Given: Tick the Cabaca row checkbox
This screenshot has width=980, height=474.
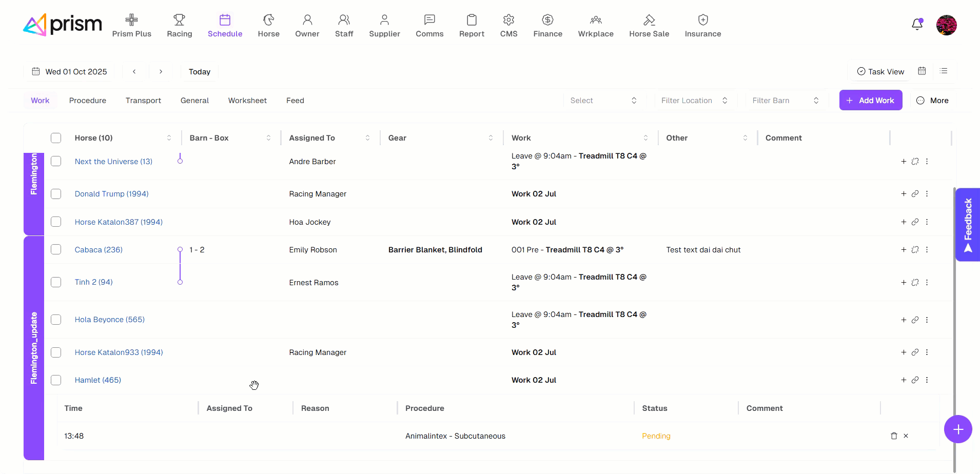Looking at the screenshot, I should pyautogui.click(x=56, y=250).
